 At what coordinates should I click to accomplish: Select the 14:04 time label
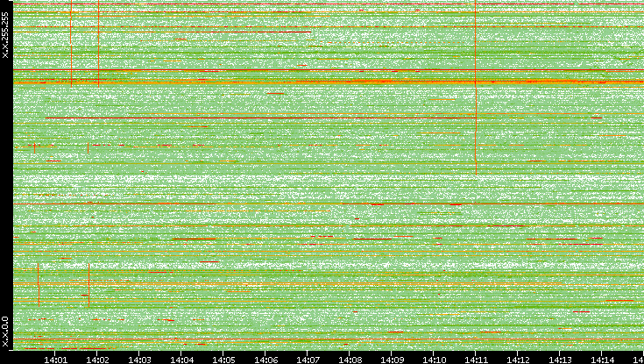[x=181, y=360]
